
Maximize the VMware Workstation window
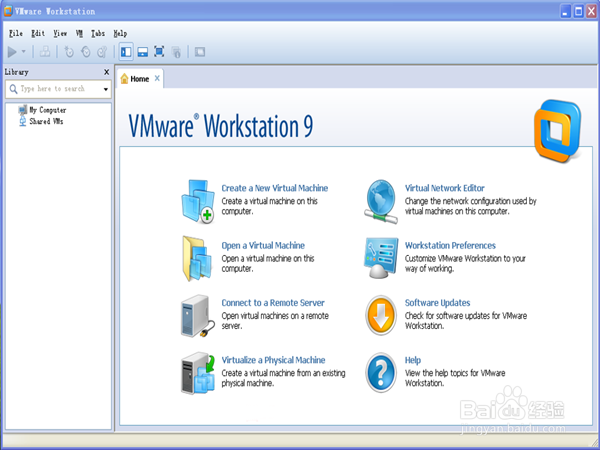coord(579,11)
